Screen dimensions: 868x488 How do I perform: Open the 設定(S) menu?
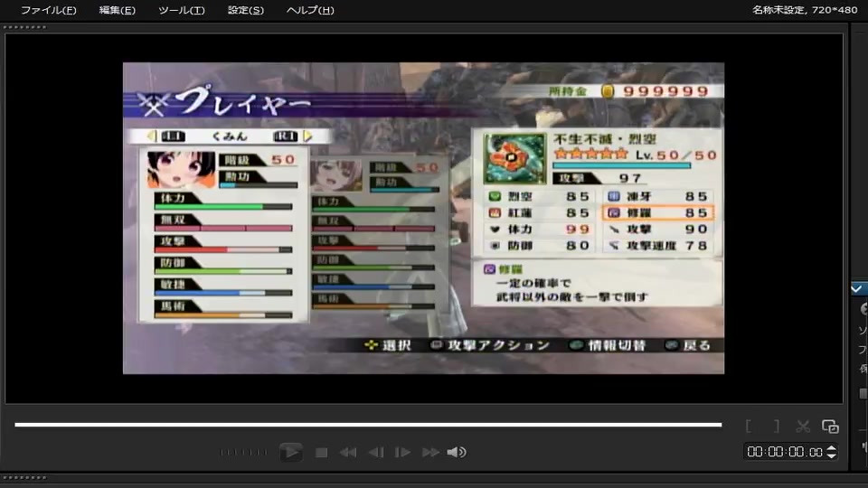pyautogui.click(x=246, y=10)
